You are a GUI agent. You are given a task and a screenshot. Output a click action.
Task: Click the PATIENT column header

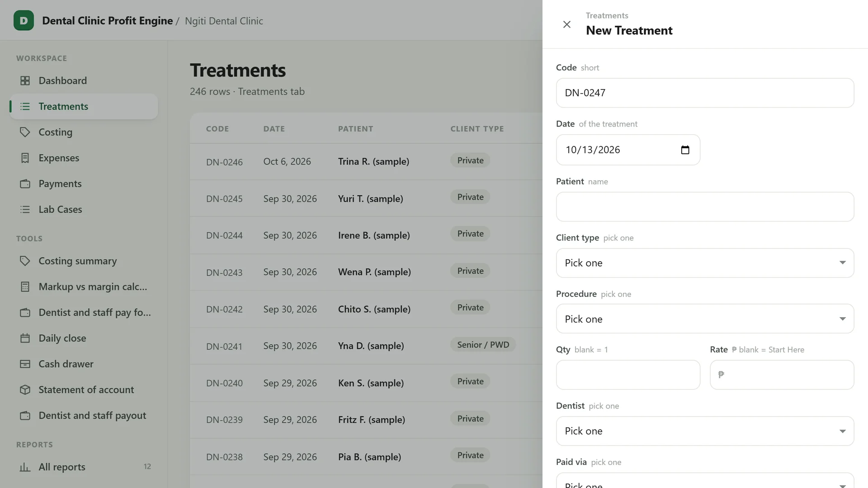tap(355, 129)
